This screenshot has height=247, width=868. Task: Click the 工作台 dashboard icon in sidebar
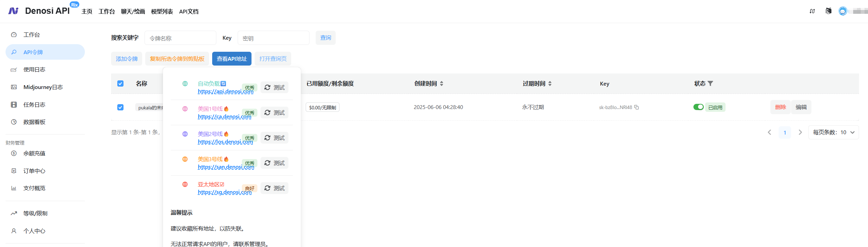14,35
